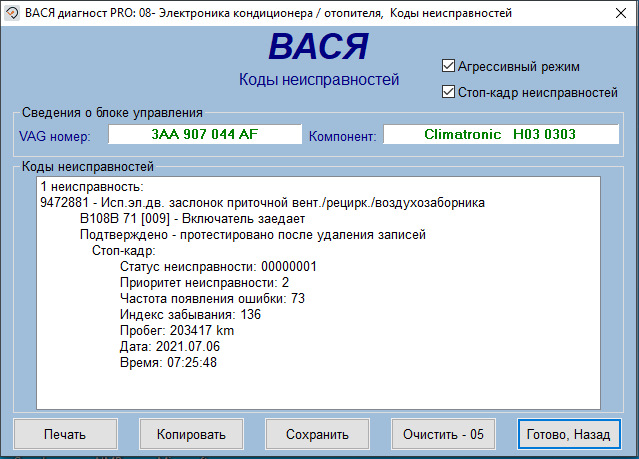Click the 'Подтверждено - протестировано' line
The width and height of the screenshot is (639, 459).
click(x=253, y=235)
